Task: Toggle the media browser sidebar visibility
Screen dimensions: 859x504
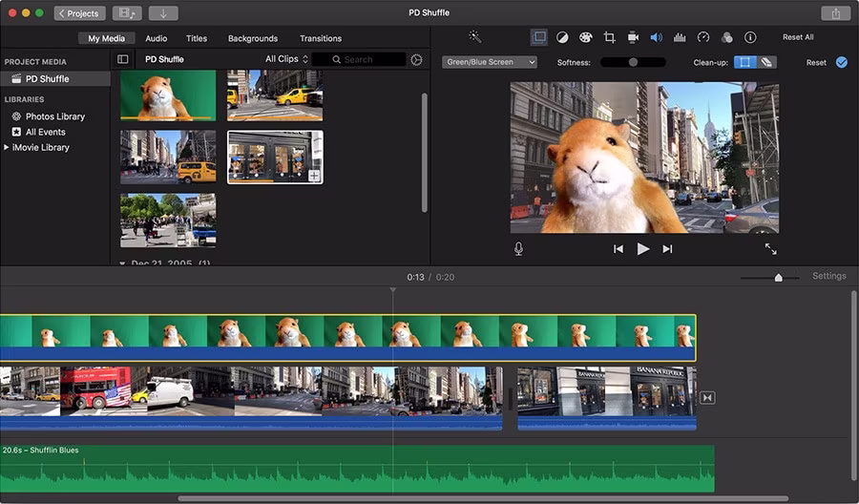Action: point(123,59)
